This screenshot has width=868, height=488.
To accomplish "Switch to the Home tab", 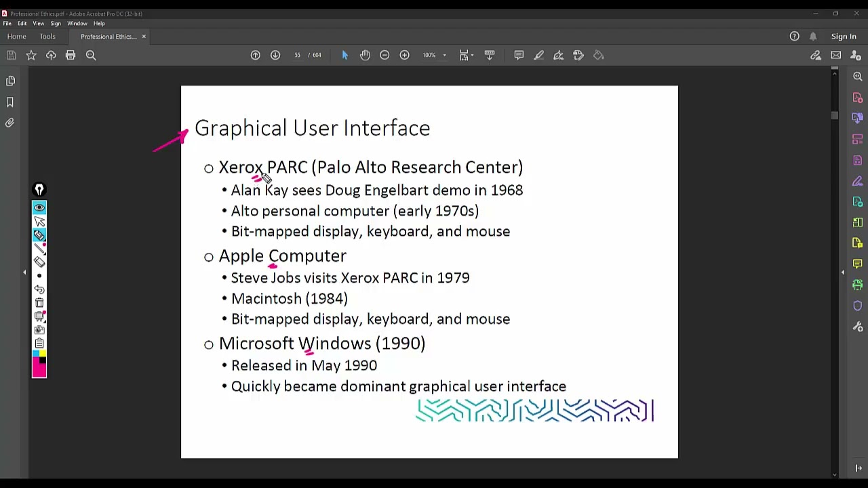I will tap(17, 37).
